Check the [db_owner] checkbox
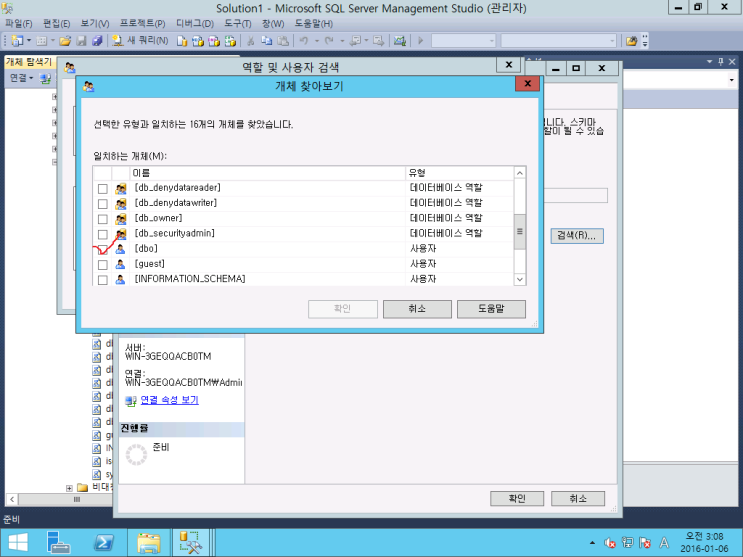Screen dimensions: 743x557 click(x=102, y=219)
